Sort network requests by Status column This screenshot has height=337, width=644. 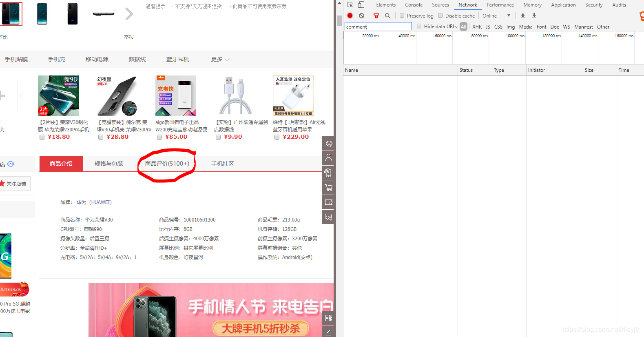point(475,70)
